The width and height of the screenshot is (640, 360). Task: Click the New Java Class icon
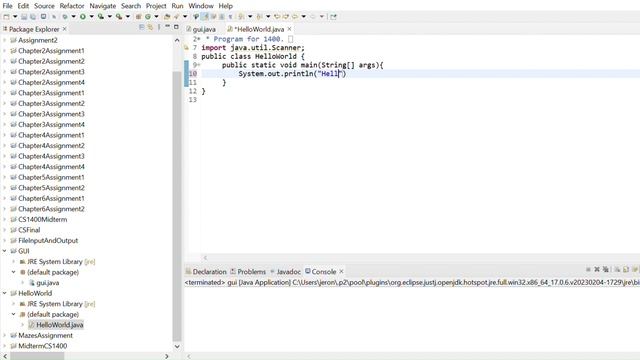pyautogui.click(x=148, y=17)
